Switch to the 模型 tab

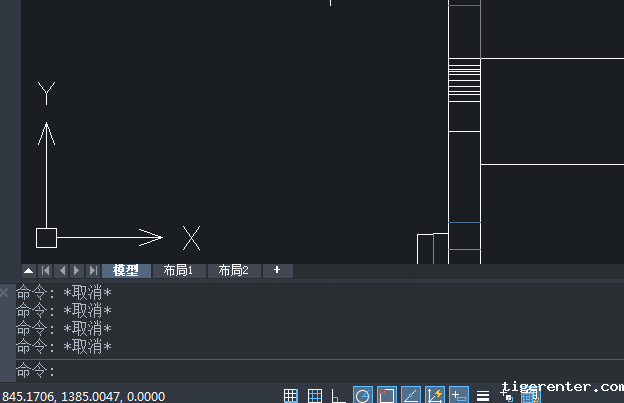click(x=126, y=271)
